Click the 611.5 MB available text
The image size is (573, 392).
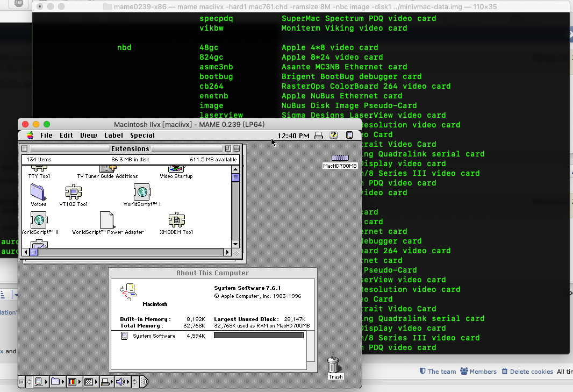(213, 159)
